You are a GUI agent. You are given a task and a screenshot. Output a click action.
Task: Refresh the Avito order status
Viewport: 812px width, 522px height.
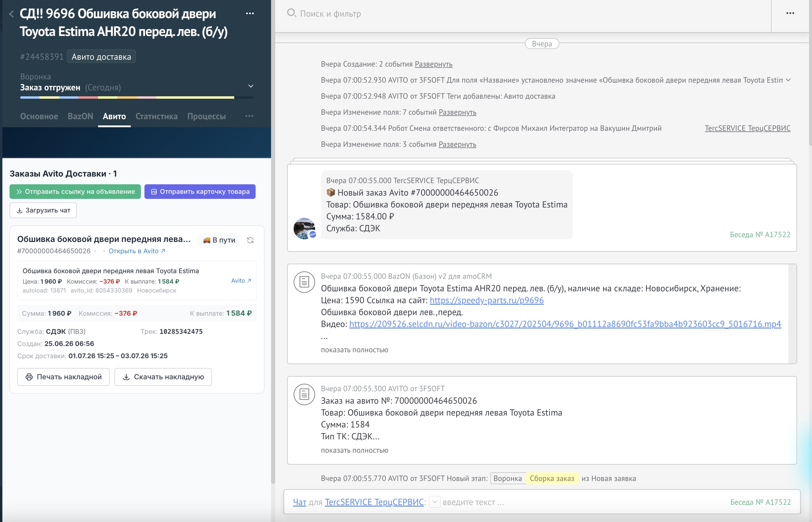click(x=250, y=240)
